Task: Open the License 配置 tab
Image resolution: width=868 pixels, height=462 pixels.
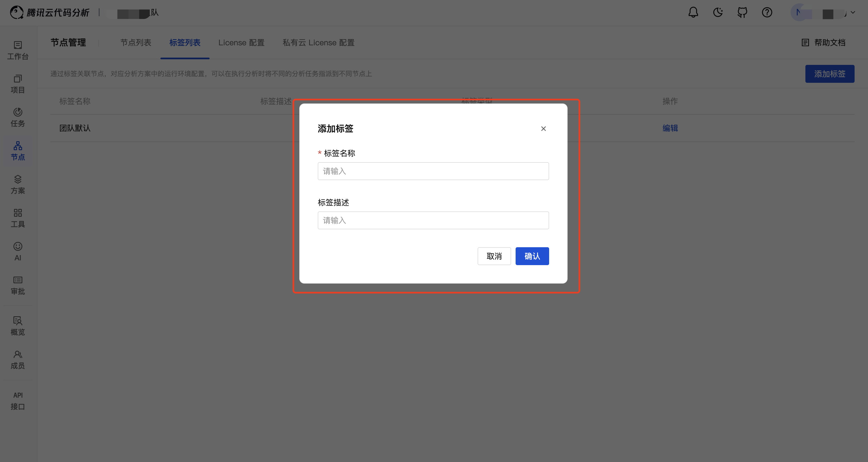Action: pos(241,43)
